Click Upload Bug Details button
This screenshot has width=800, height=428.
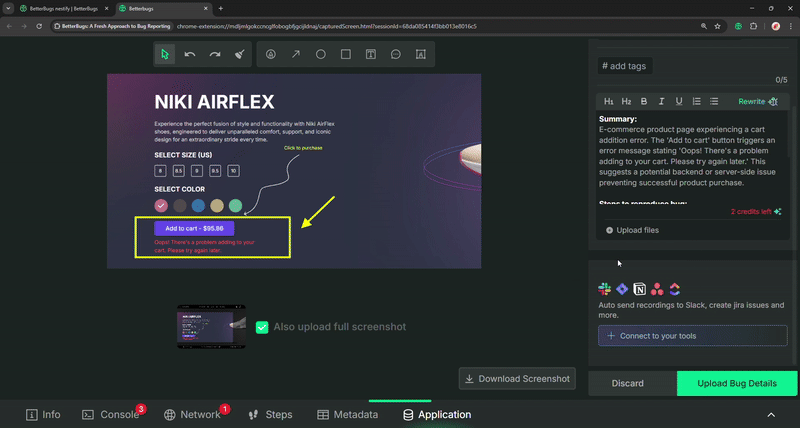[x=736, y=384]
